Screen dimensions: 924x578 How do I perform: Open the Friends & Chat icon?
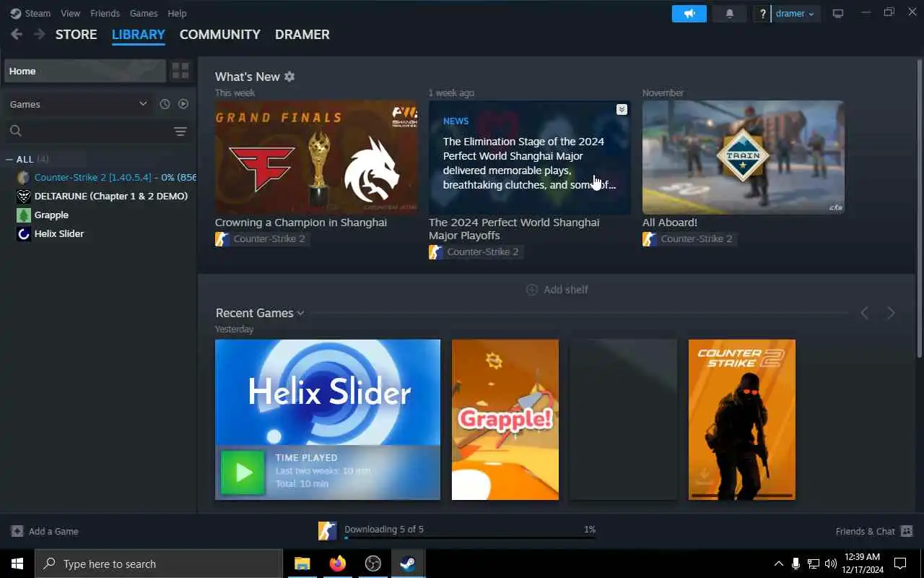coord(907,531)
